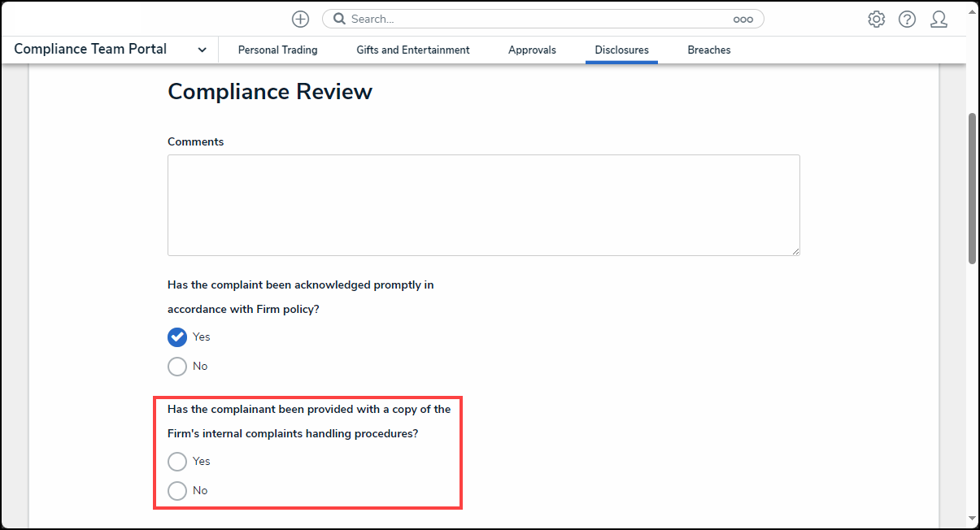Open the Personal Trading tab
The image size is (980, 530).
tap(277, 50)
